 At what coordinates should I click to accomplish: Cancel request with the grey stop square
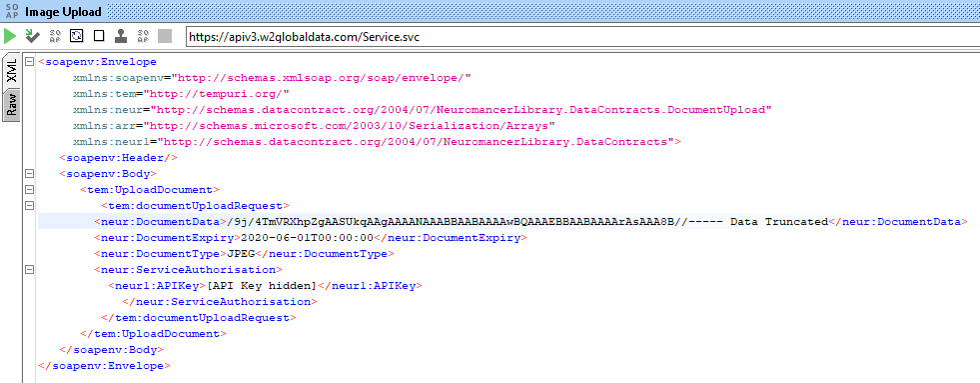pyautogui.click(x=165, y=36)
